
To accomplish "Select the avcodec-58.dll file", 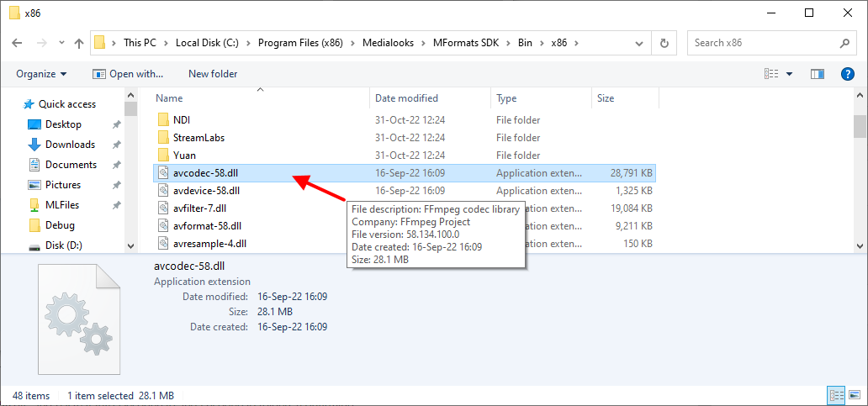I will pos(404,172).
